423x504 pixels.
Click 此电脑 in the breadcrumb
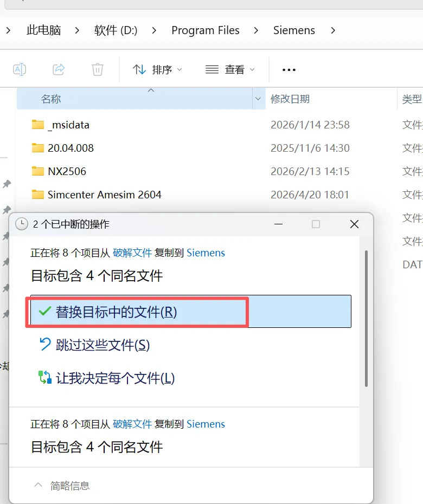coord(43,30)
